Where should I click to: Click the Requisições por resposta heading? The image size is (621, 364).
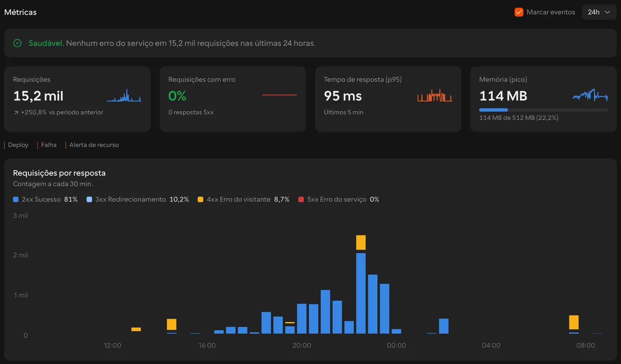(59, 173)
